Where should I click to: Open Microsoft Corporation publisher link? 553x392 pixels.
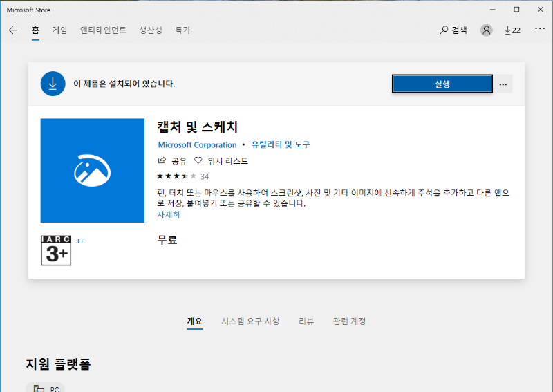[x=197, y=145]
